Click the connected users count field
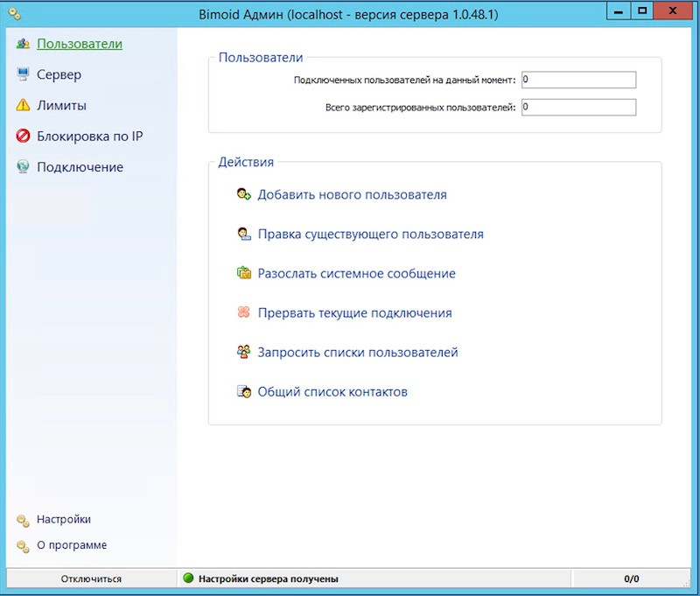 click(577, 81)
